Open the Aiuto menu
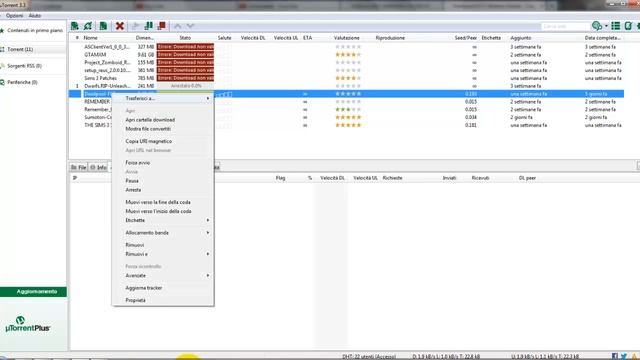Viewport: 640px width, 360px height. click(x=35, y=16)
